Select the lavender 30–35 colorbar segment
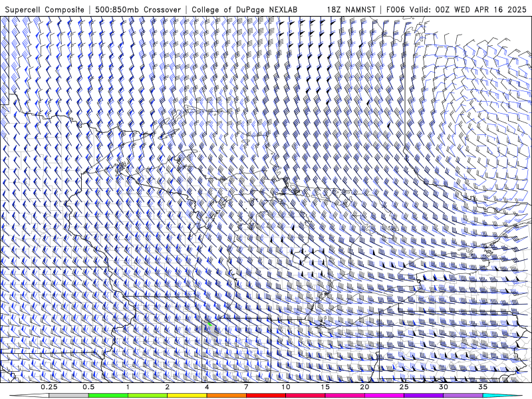Image resolution: width=532 pixels, height=399 pixels. click(x=463, y=396)
